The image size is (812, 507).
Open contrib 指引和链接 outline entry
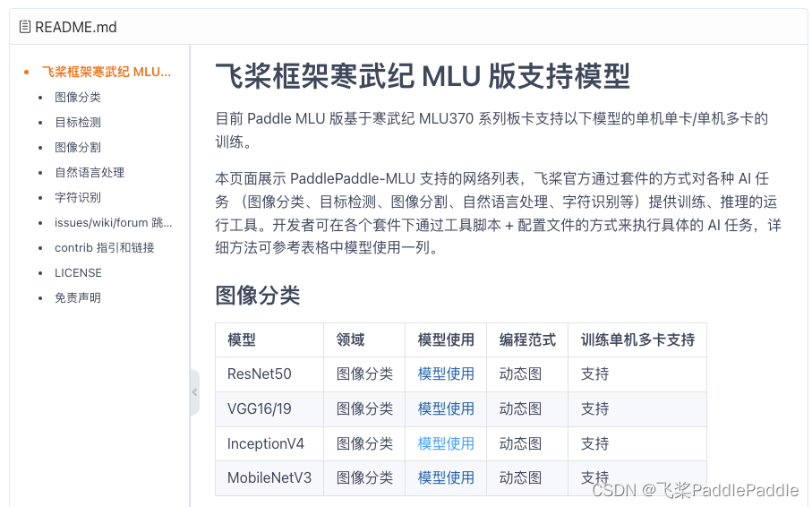pyautogui.click(x=105, y=248)
